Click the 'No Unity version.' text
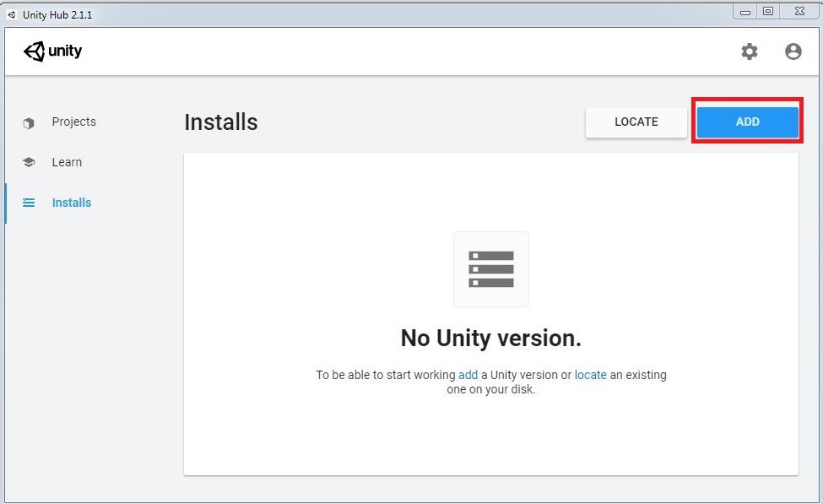Image resolution: width=823 pixels, height=504 pixels. (x=490, y=339)
